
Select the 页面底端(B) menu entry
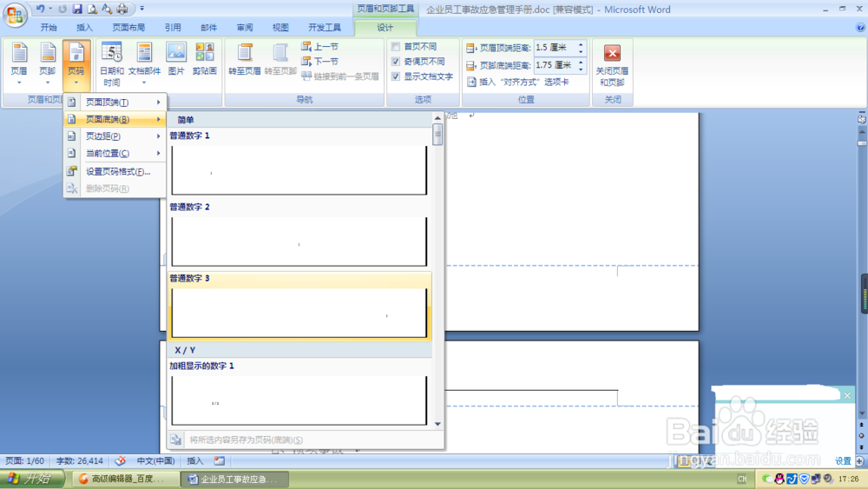[x=115, y=119]
